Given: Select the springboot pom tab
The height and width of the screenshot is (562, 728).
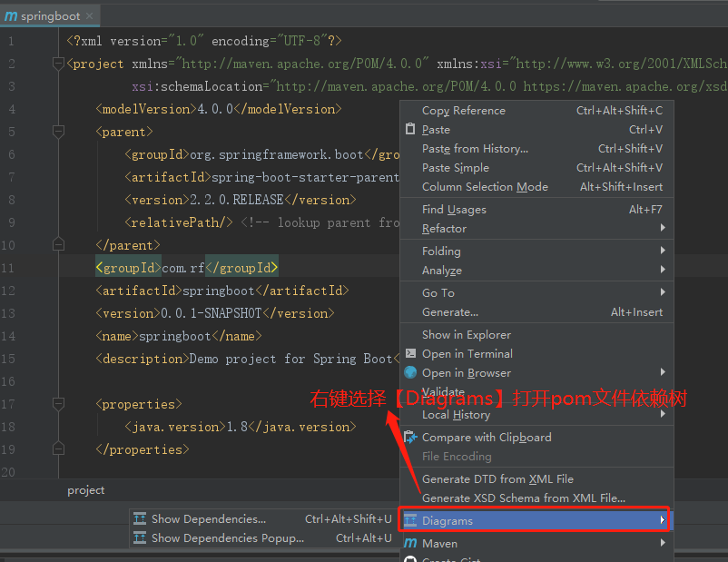Looking at the screenshot, I should coord(50,16).
